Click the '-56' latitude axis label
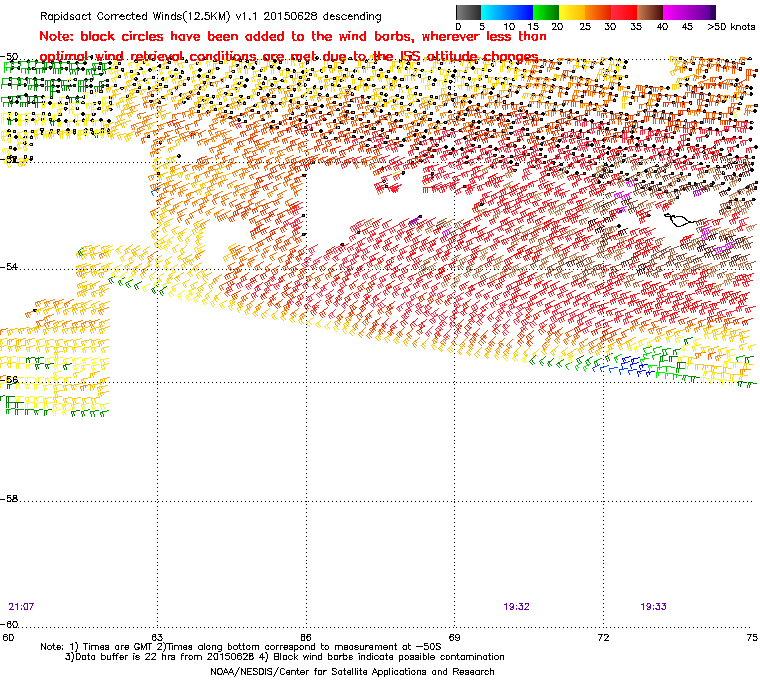 (x=9, y=380)
